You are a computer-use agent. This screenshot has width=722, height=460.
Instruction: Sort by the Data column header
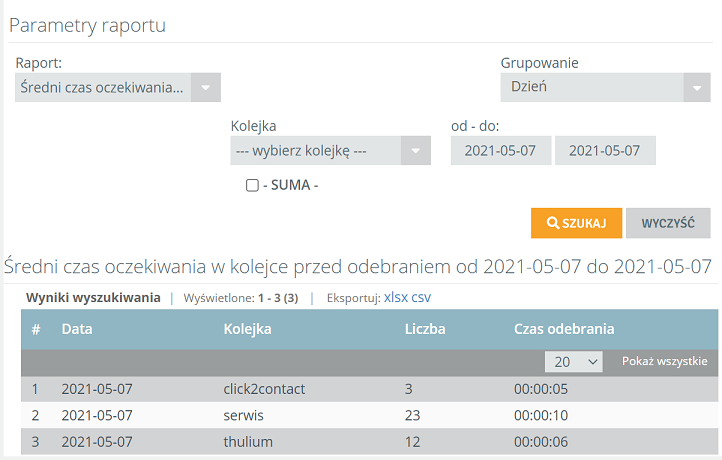point(77,329)
